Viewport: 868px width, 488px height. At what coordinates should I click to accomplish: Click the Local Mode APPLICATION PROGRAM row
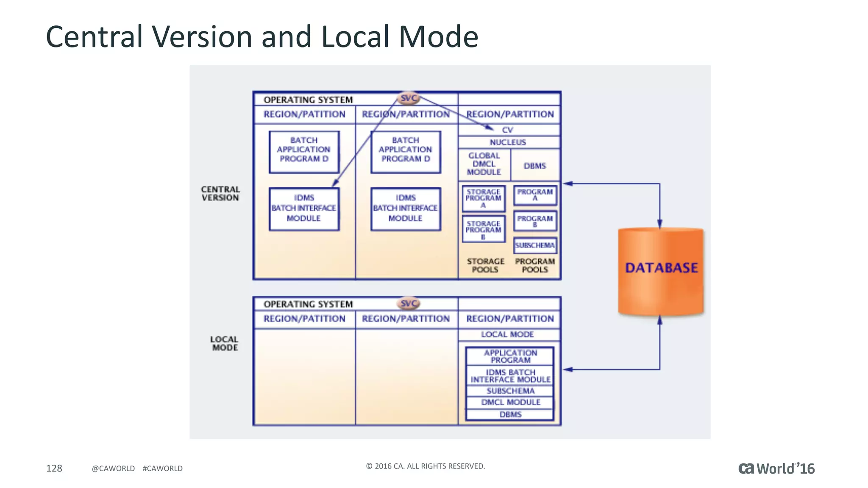pos(510,356)
